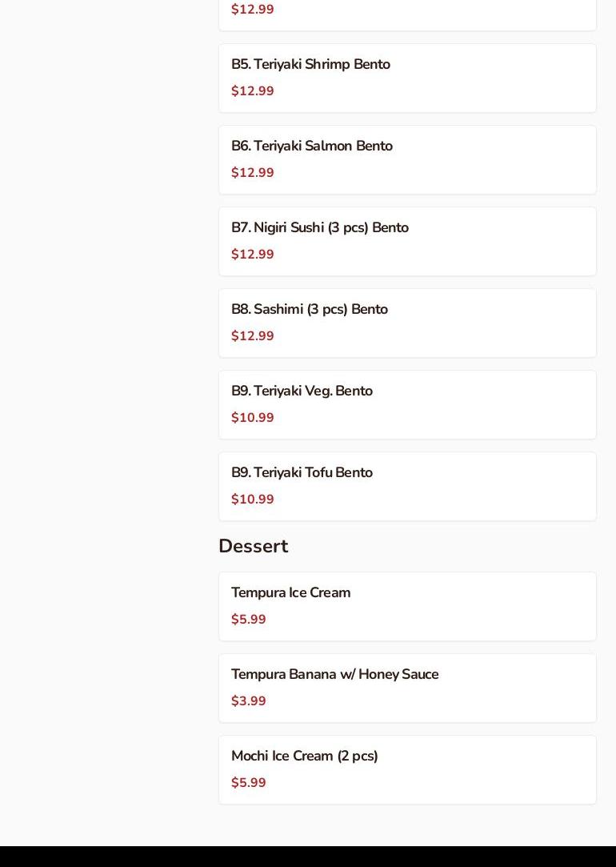Open B8. Sashimi (3 pcs) Bento item
616x867 pixels.
coord(310,310)
